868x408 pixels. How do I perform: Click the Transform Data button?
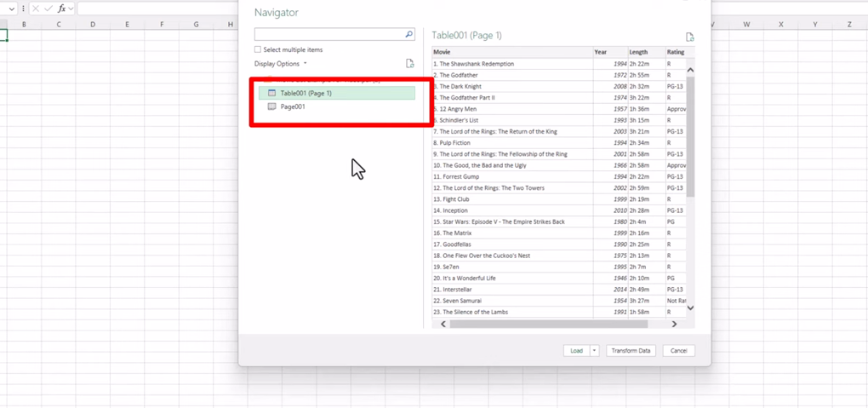631,351
